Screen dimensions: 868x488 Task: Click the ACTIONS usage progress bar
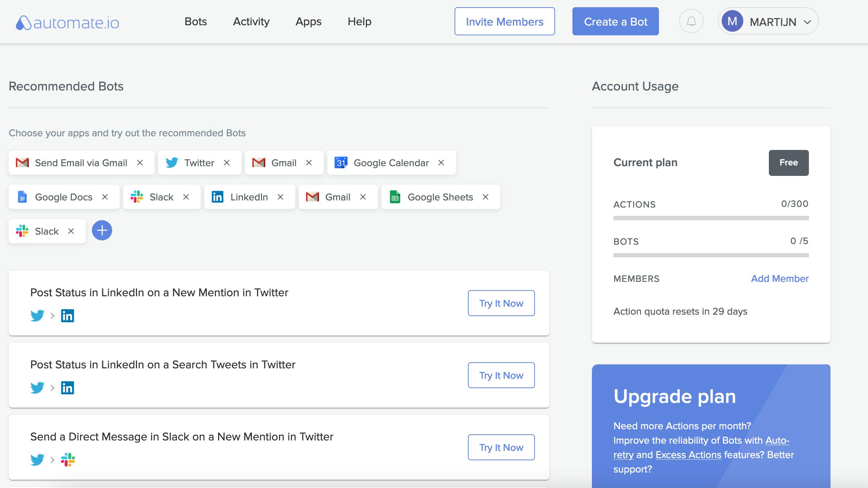point(711,218)
